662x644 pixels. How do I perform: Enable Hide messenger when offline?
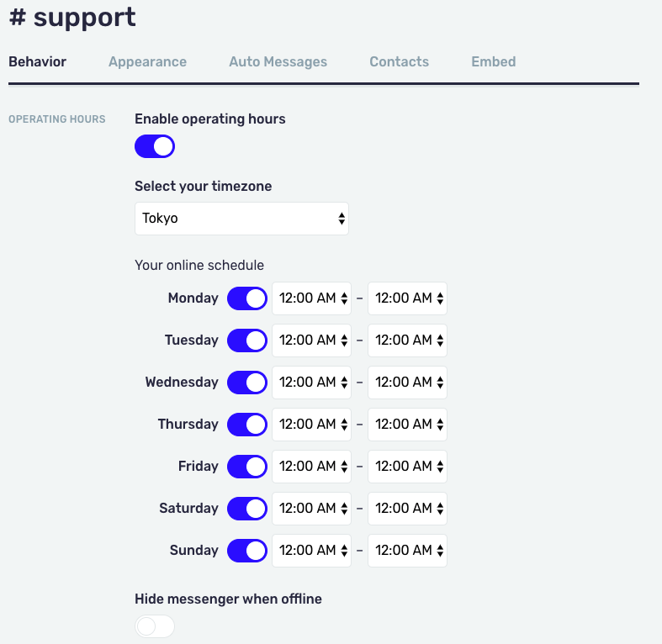click(155, 626)
